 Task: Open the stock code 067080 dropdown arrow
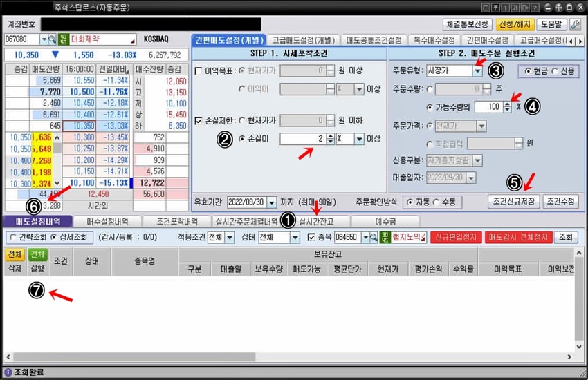tap(44, 39)
